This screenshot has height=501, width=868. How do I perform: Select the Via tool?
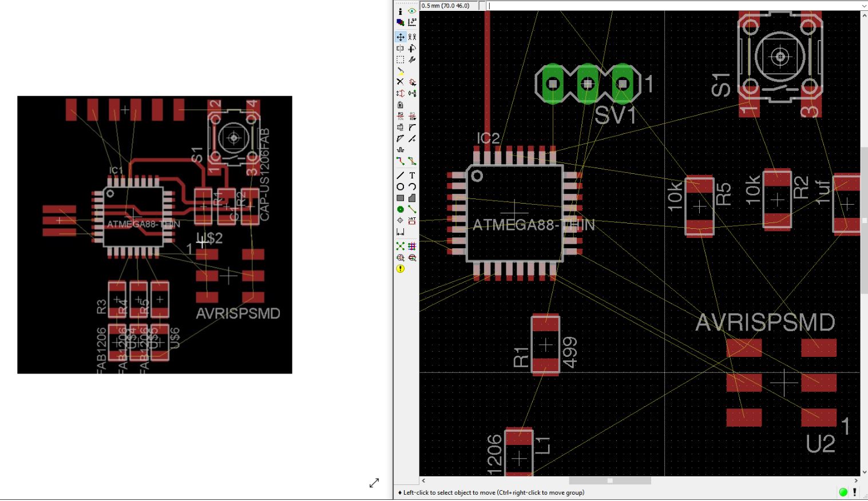tap(400, 209)
